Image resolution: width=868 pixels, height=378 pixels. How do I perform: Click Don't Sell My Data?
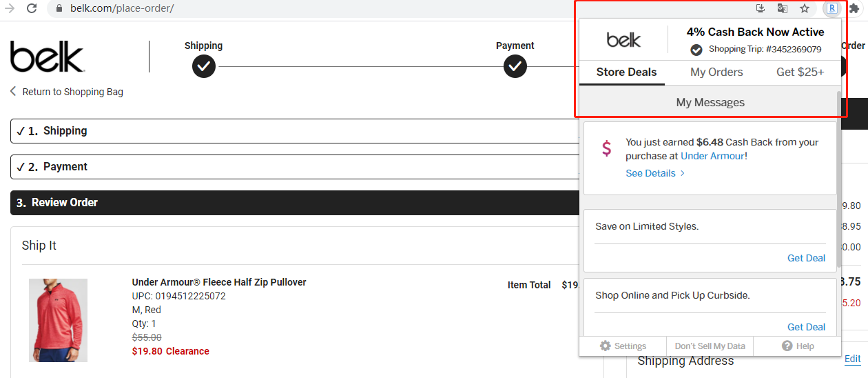pos(710,346)
